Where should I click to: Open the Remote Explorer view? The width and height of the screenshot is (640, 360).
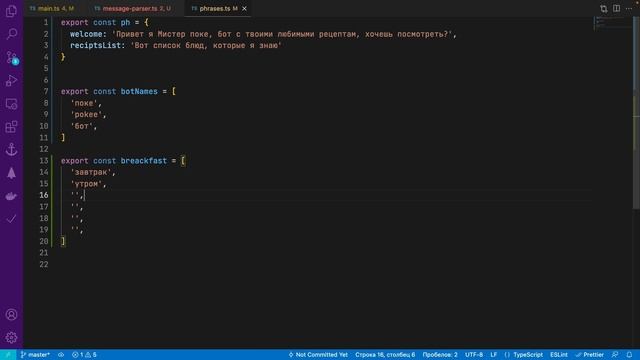[11, 104]
